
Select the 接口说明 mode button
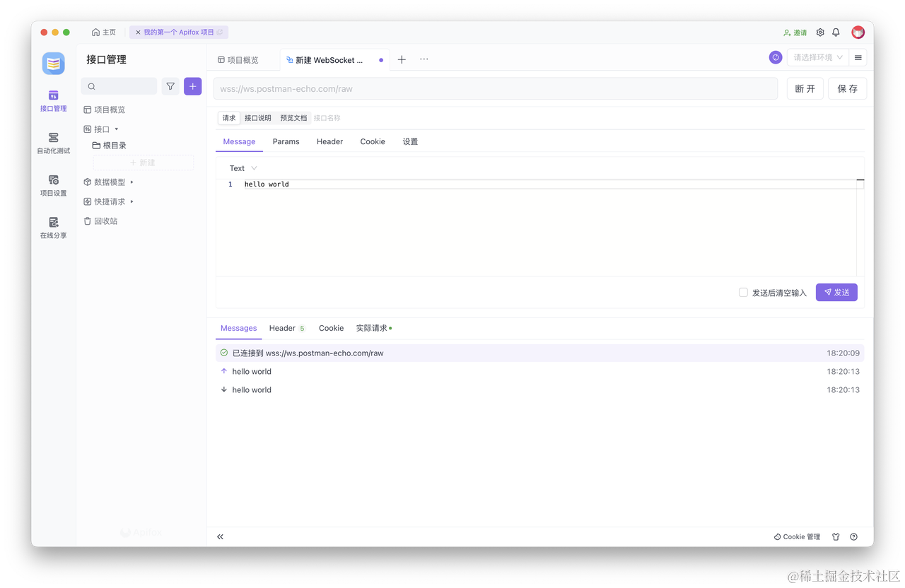pos(258,118)
